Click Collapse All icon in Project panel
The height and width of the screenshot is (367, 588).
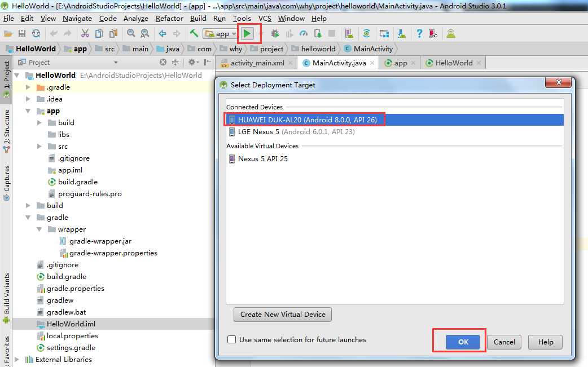(x=175, y=63)
